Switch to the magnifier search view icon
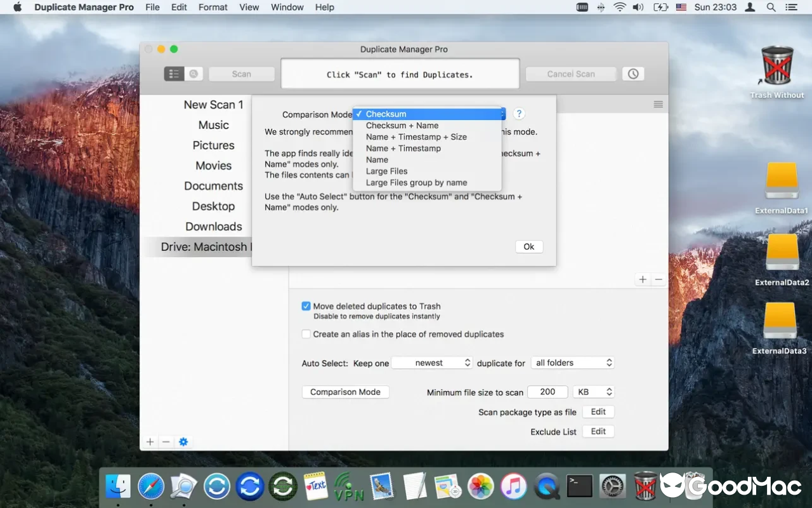Image resolution: width=812 pixels, height=508 pixels. (x=193, y=74)
